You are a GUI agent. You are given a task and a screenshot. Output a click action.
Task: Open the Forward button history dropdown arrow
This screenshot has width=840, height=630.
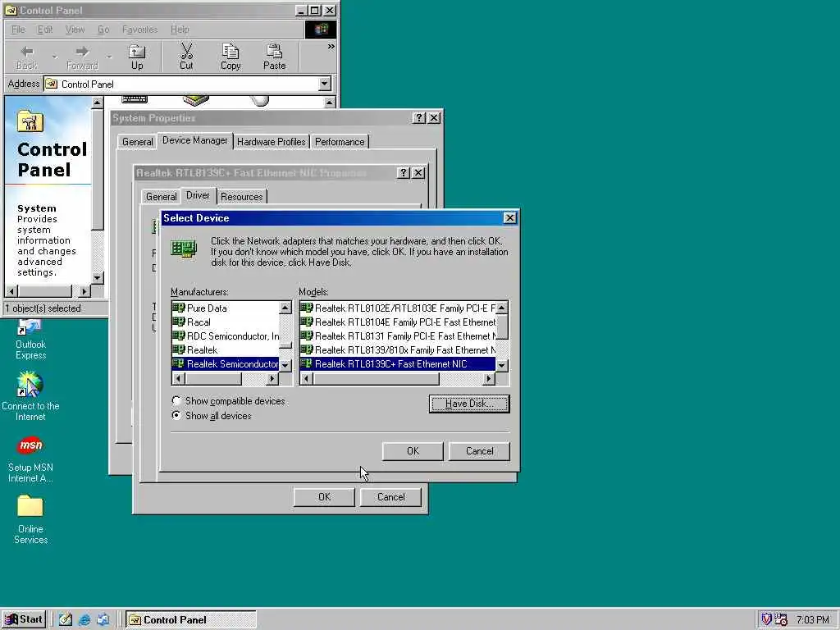tap(109, 57)
